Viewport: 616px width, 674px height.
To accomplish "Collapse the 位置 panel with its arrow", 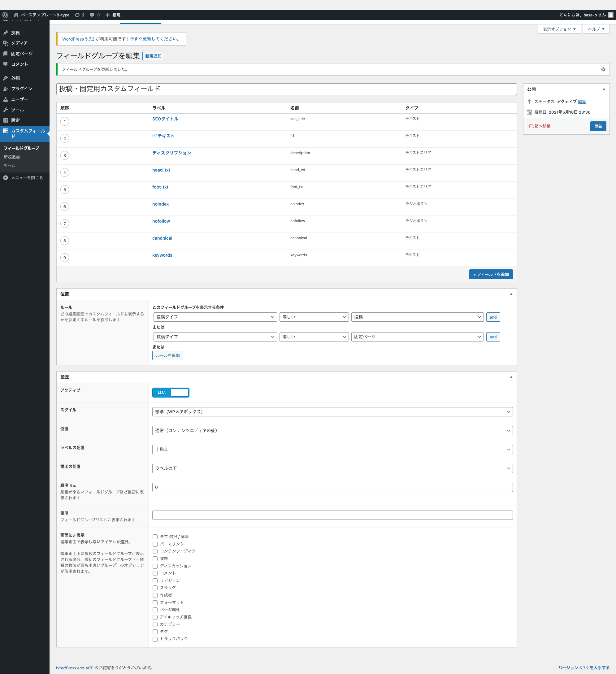I will click(x=511, y=294).
